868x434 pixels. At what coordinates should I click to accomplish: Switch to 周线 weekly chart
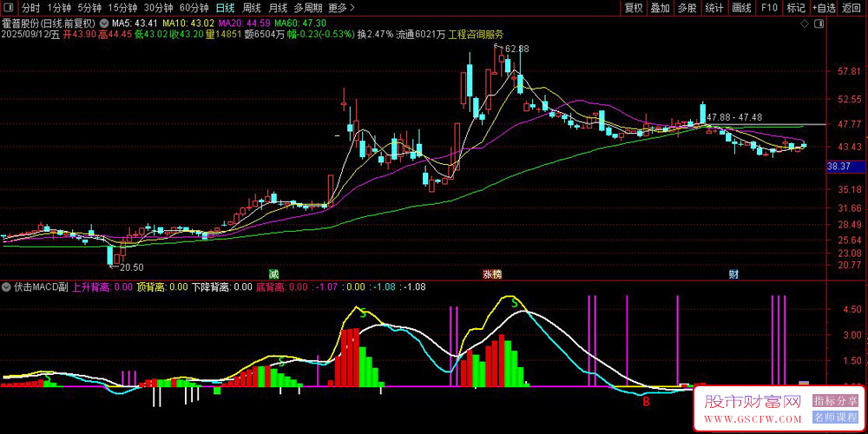(252, 8)
